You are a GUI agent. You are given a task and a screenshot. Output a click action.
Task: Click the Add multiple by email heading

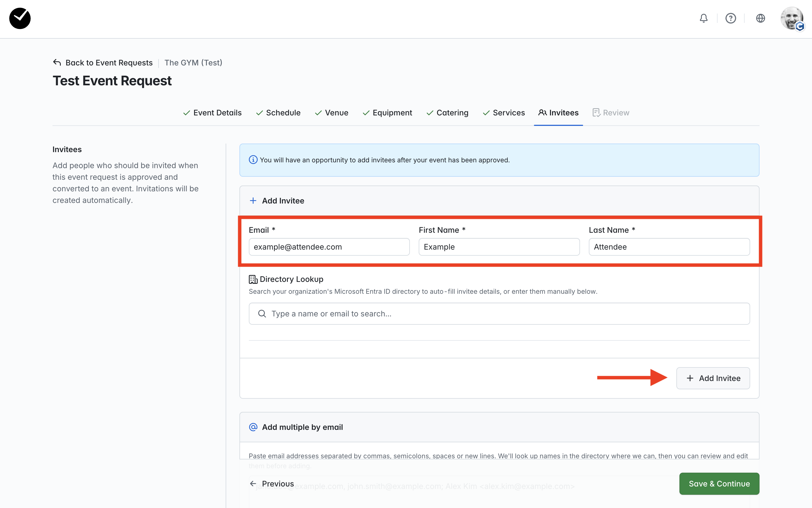302,427
